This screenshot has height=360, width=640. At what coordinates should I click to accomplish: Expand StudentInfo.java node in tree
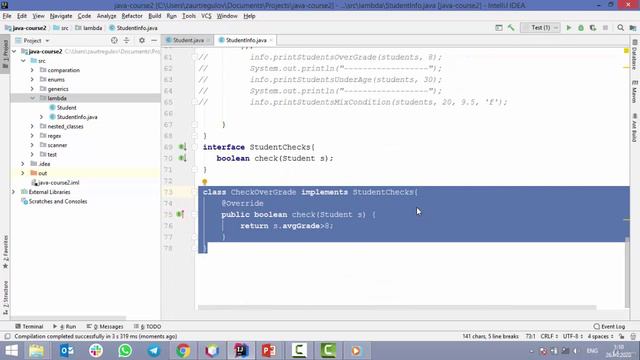pyautogui.click(x=41, y=117)
